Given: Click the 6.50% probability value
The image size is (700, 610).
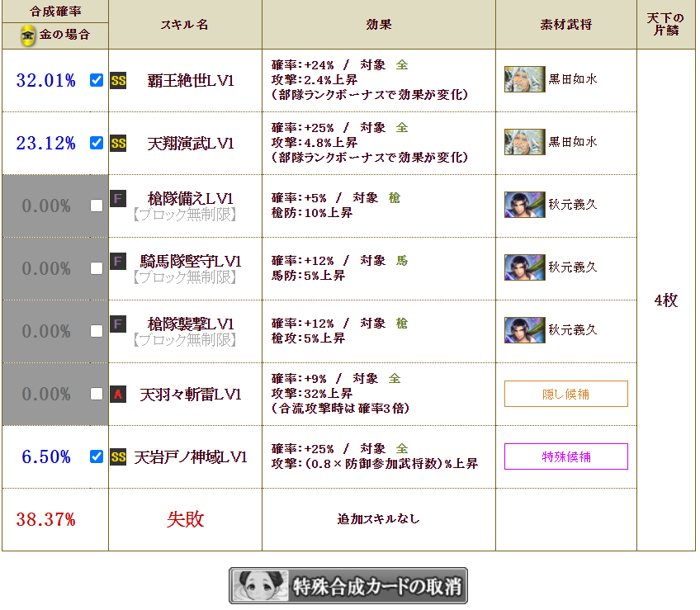Looking at the screenshot, I should pyautogui.click(x=46, y=456).
